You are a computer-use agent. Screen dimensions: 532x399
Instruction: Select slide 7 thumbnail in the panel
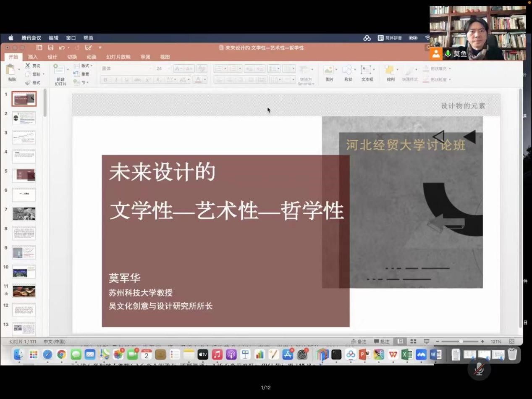pos(24,214)
